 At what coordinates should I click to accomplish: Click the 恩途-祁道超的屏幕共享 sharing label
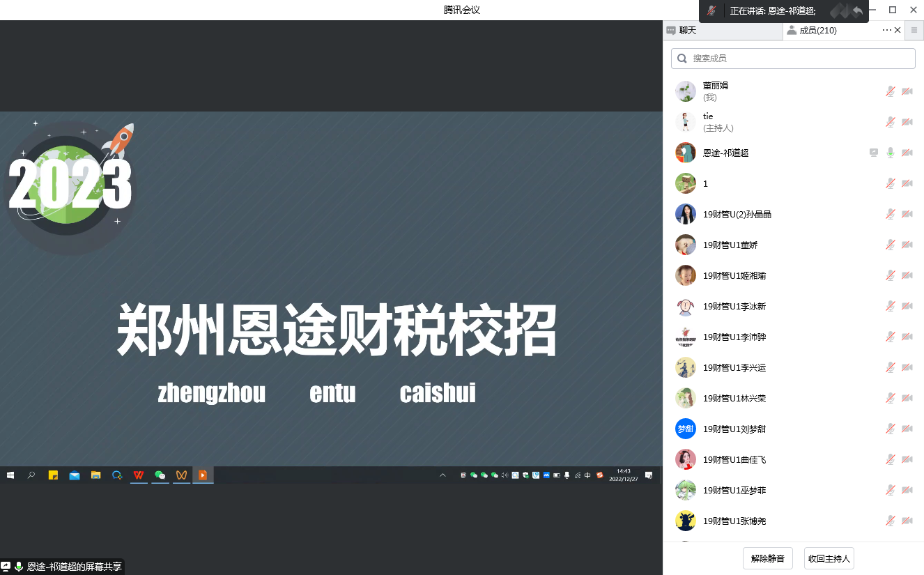(74, 567)
